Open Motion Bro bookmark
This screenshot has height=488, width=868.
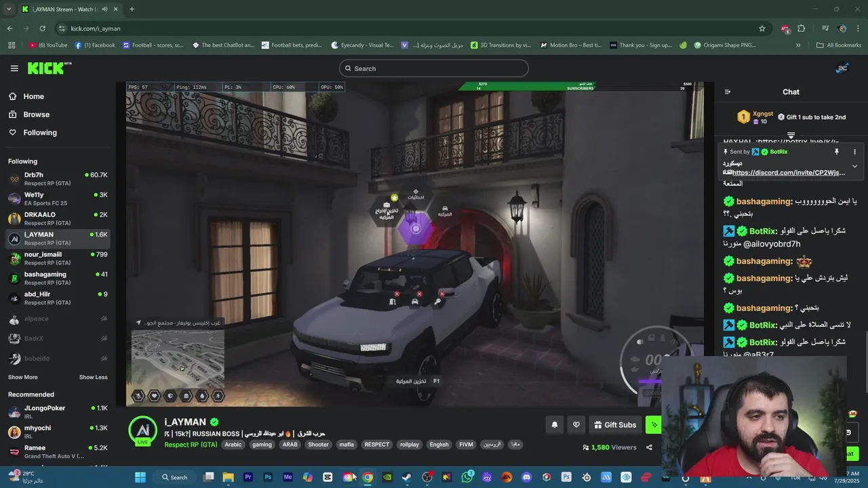tap(571, 45)
